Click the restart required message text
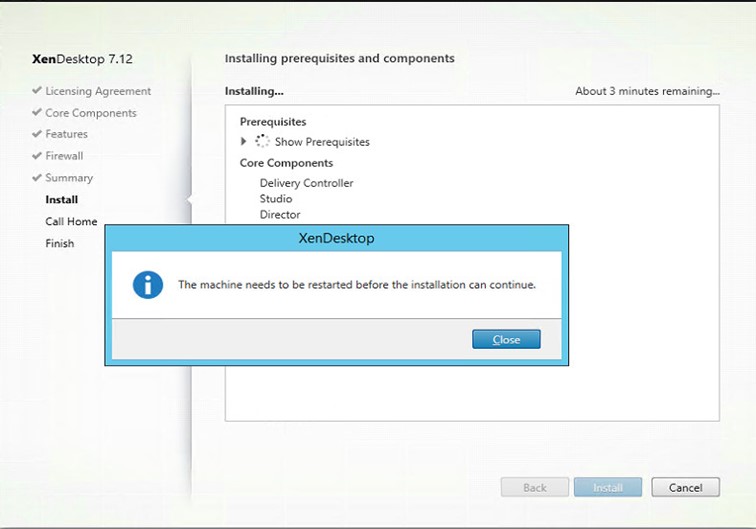 click(x=357, y=285)
